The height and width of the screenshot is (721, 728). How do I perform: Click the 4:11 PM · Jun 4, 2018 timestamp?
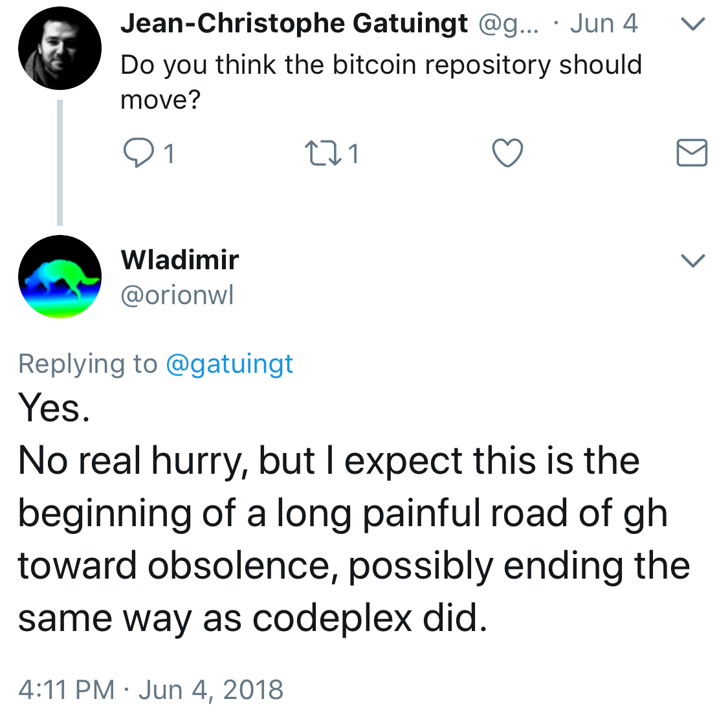click(x=151, y=689)
